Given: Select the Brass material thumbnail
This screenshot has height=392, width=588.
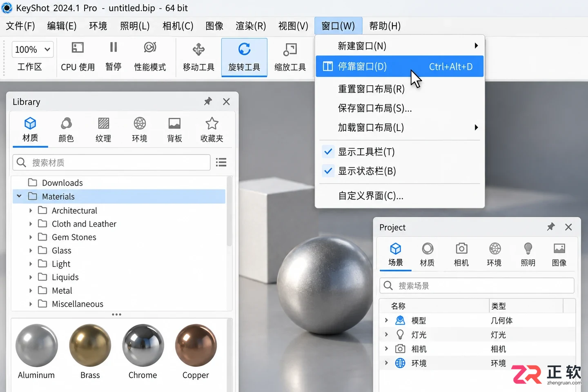Looking at the screenshot, I should (x=90, y=345).
